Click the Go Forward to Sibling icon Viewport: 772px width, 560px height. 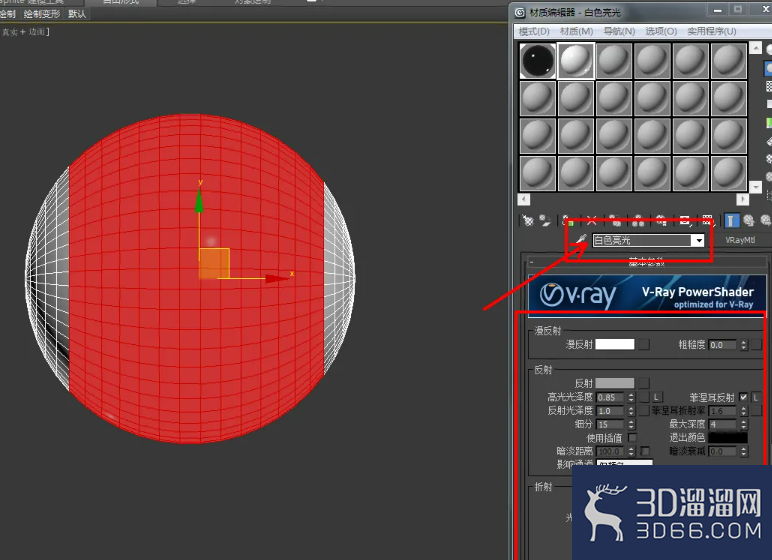[766, 220]
